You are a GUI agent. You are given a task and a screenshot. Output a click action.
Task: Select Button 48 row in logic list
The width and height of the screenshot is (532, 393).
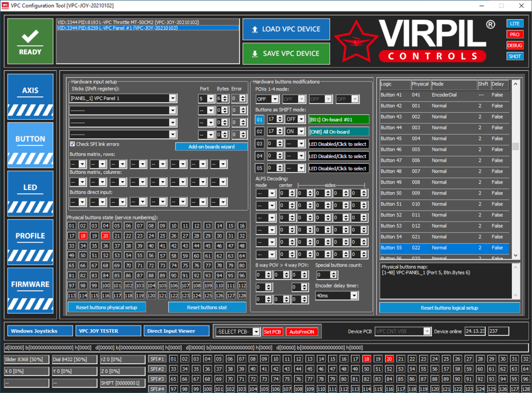(444, 171)
